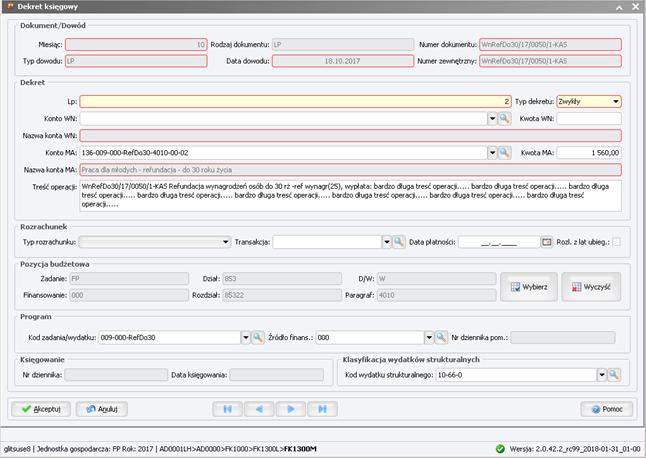Click Źródło finans. field value 000

(370, 338)
